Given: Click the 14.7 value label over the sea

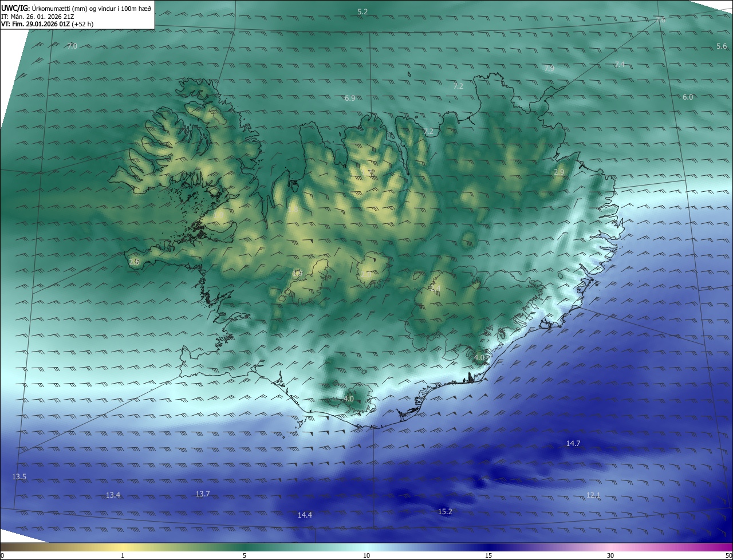Looking at the screenshot, I should [573, 443].
